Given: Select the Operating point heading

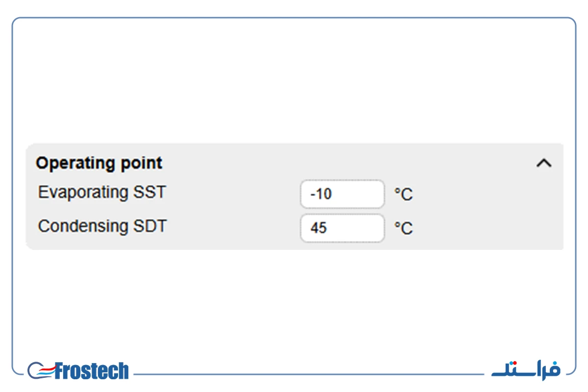Looking at the screenshot, I should pos(99,163).
